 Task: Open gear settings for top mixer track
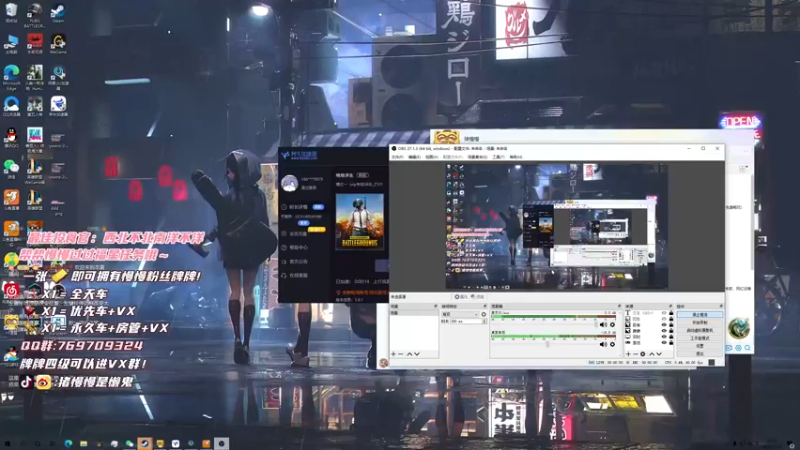612,324
